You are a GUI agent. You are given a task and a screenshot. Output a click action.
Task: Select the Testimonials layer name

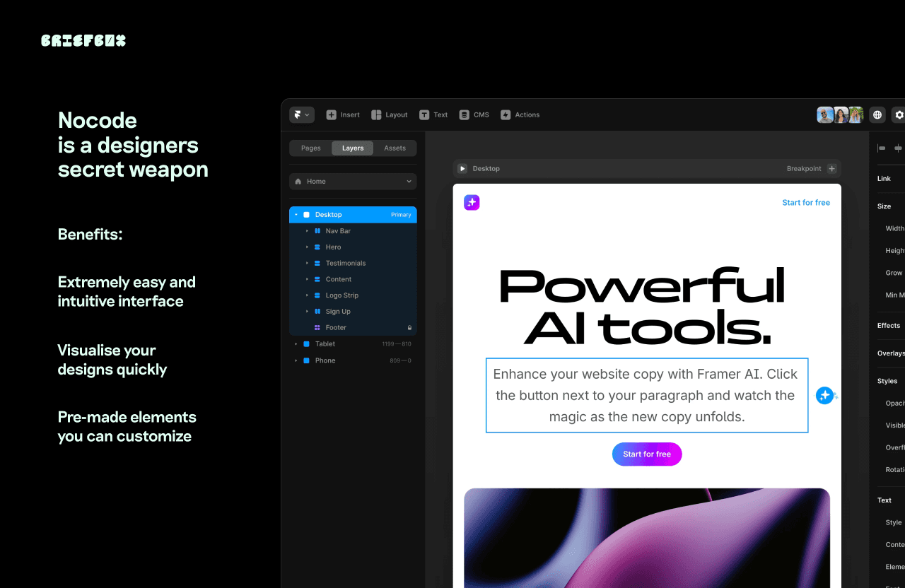click(x=346, y=263)
